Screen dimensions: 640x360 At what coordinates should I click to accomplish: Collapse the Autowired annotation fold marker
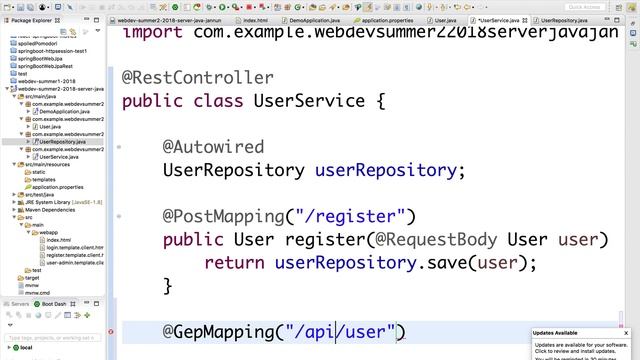point(119,147)
